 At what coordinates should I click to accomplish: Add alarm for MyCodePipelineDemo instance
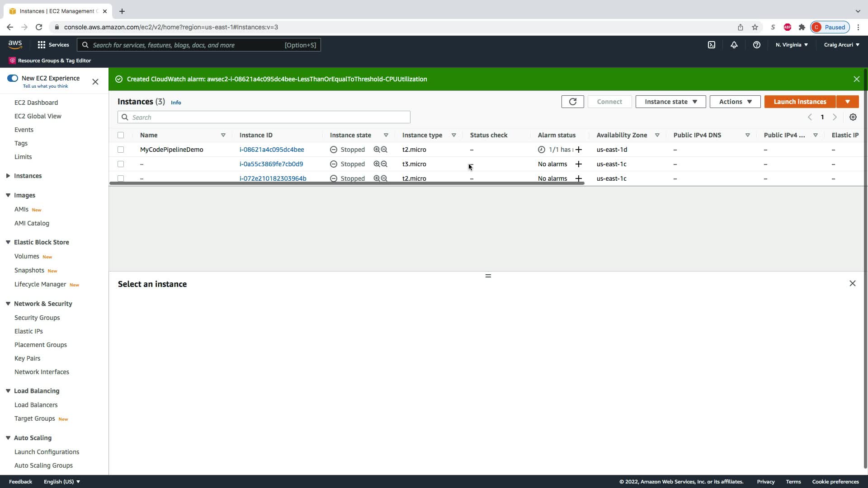point(578,150)
